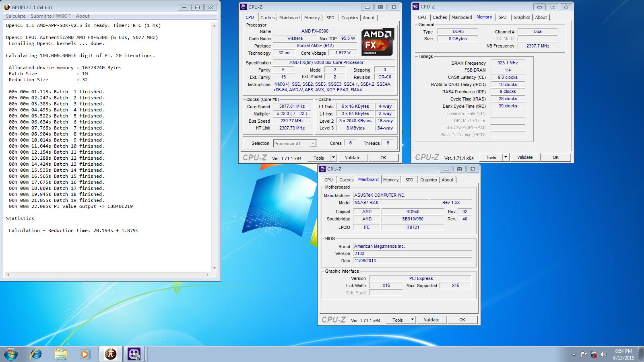Click Submit to HWBOT menu item

(x=51, y=16)
